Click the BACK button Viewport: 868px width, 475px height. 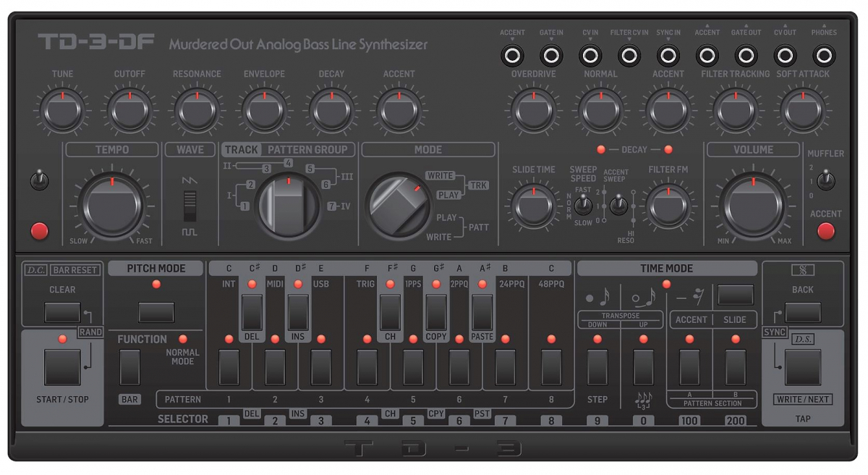click(x=803, y=313)
